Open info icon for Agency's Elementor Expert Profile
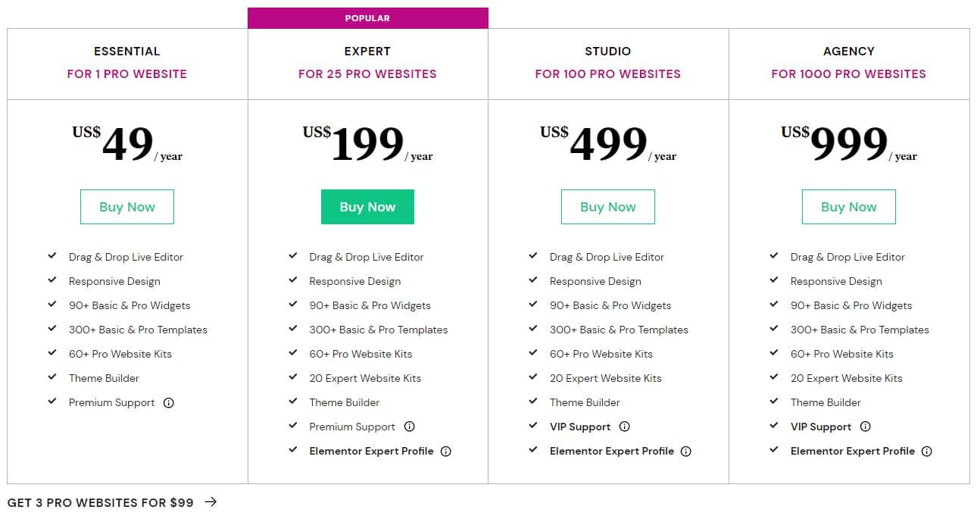The height and width of the screenshot is (516, 980). point(927,452)
